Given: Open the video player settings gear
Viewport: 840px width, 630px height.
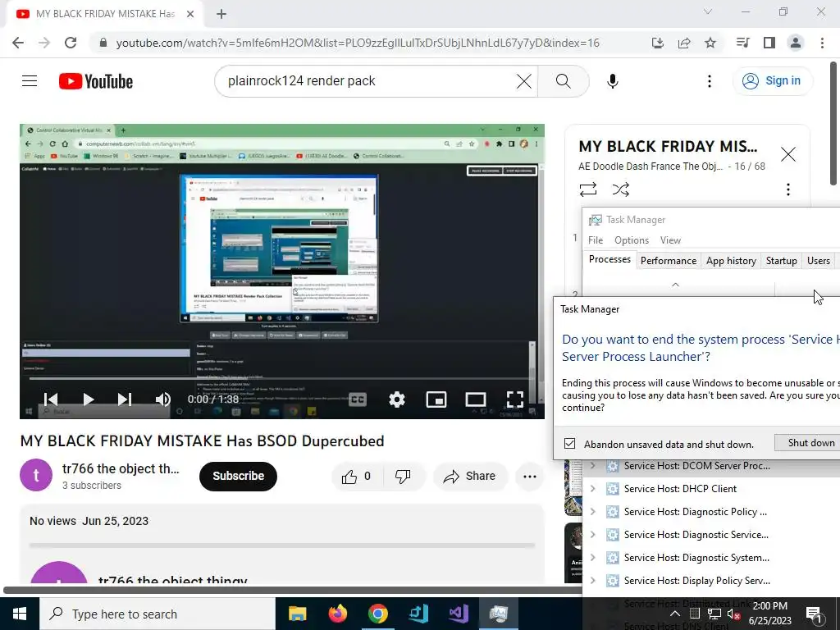Looking at the screenshot, I should click(x=397, y=399).
